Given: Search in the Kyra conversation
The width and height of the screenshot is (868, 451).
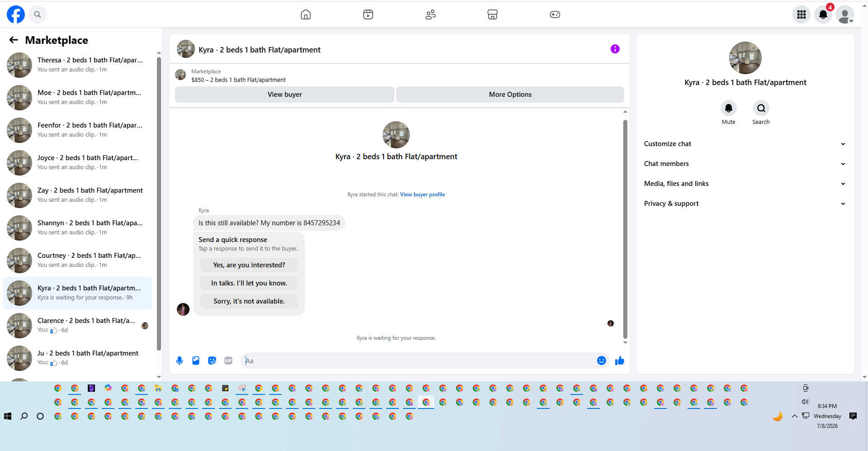Looking at the screenshot, I should 761,109.
